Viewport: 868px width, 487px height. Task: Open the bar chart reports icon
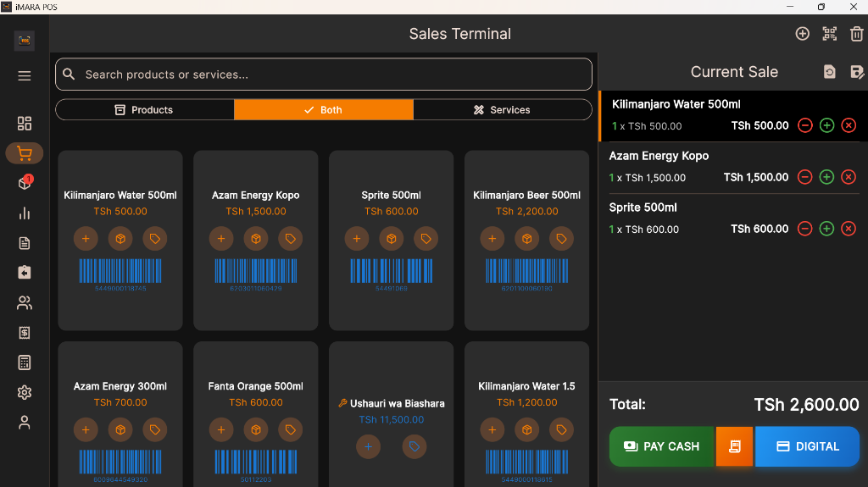25,213
